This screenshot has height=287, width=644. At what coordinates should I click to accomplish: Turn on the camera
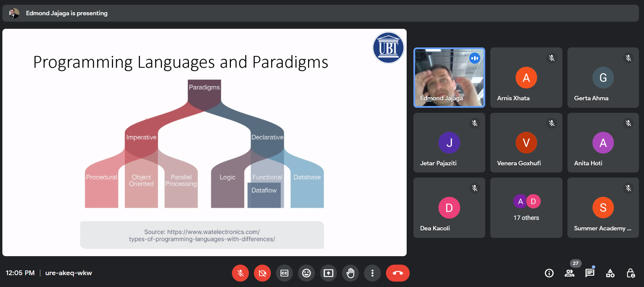262,273
